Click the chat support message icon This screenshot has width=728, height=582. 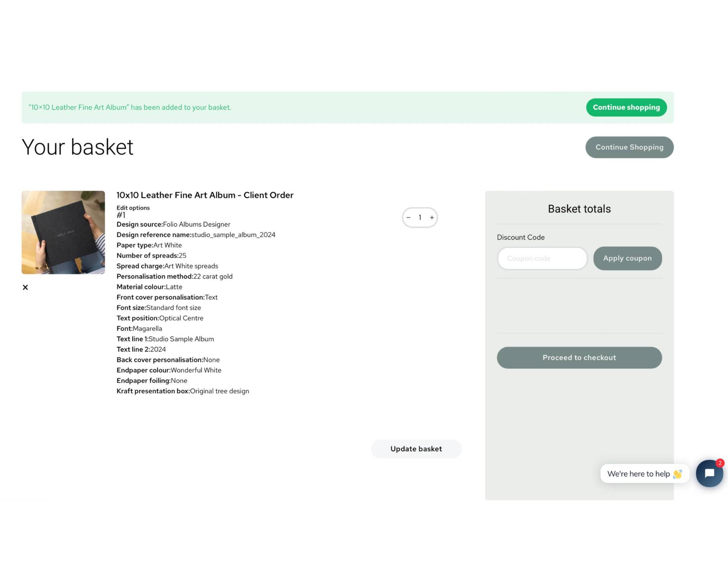pos(709,473)
